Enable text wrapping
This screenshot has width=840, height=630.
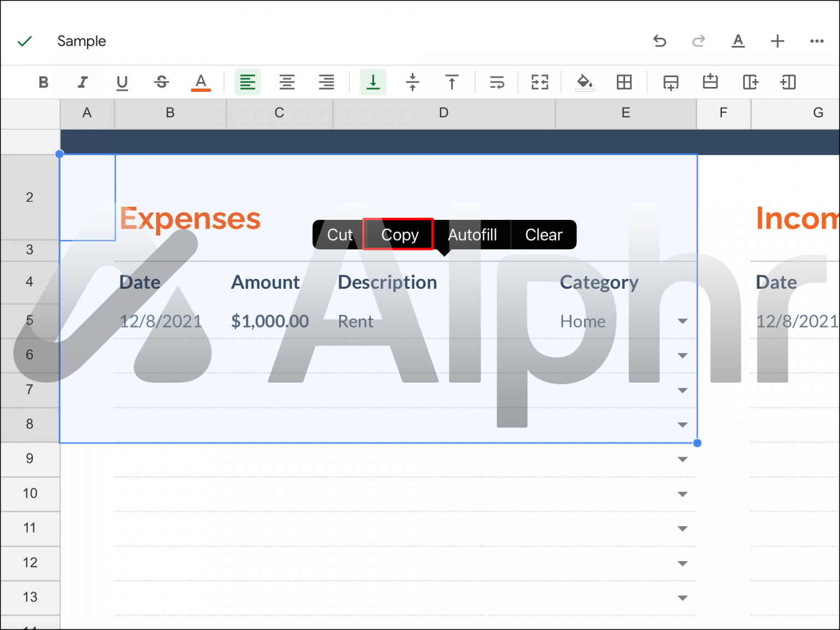point(497,83)
